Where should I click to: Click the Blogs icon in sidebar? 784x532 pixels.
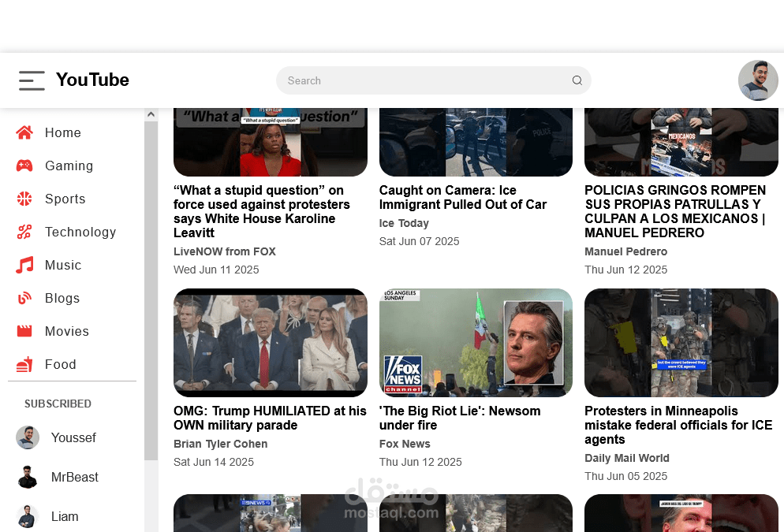pyautogui.click(x=24, y=298)
